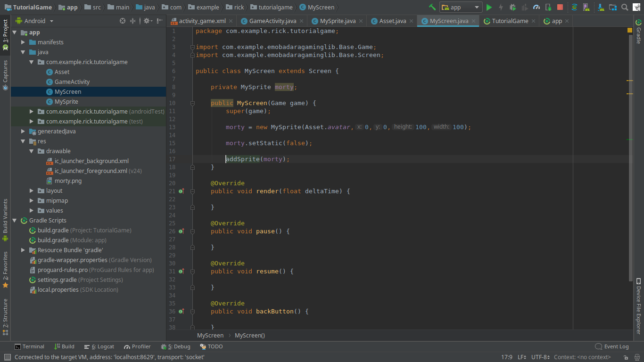Click Scroll from Source target icon
The height and width of the screenshot is (362, 644).
coord(123,21)
